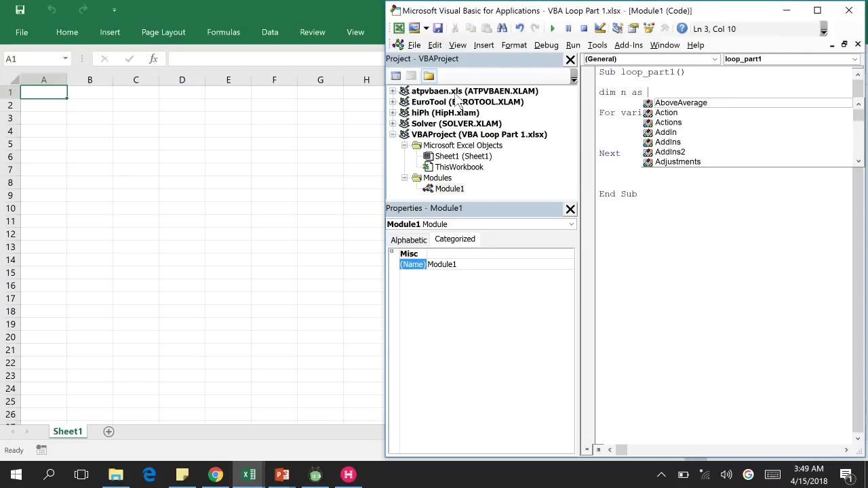Close the Project - VBAProject panel
The width and height of the screenshot is (868, 488).
pos(570,60)
